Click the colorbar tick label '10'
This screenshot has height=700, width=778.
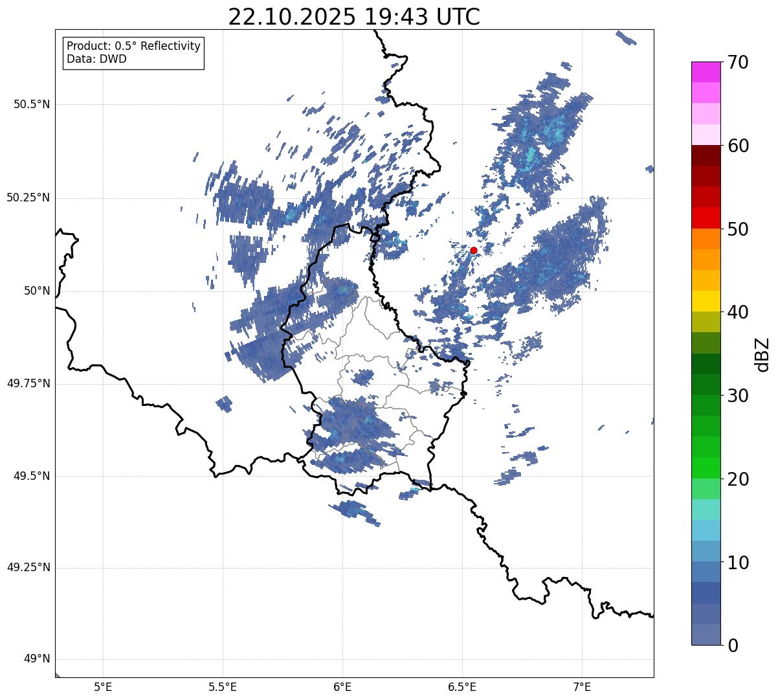coord(738,562)
